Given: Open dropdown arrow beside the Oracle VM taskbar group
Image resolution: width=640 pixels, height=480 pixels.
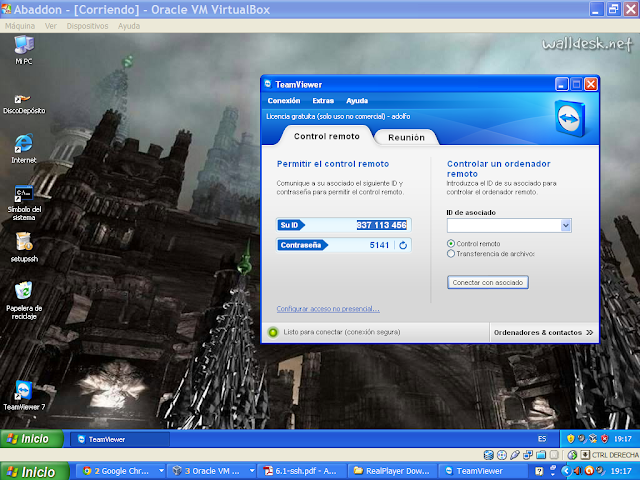Looking at the screenshot, I should pyautogui.click(x=252, y=471).
